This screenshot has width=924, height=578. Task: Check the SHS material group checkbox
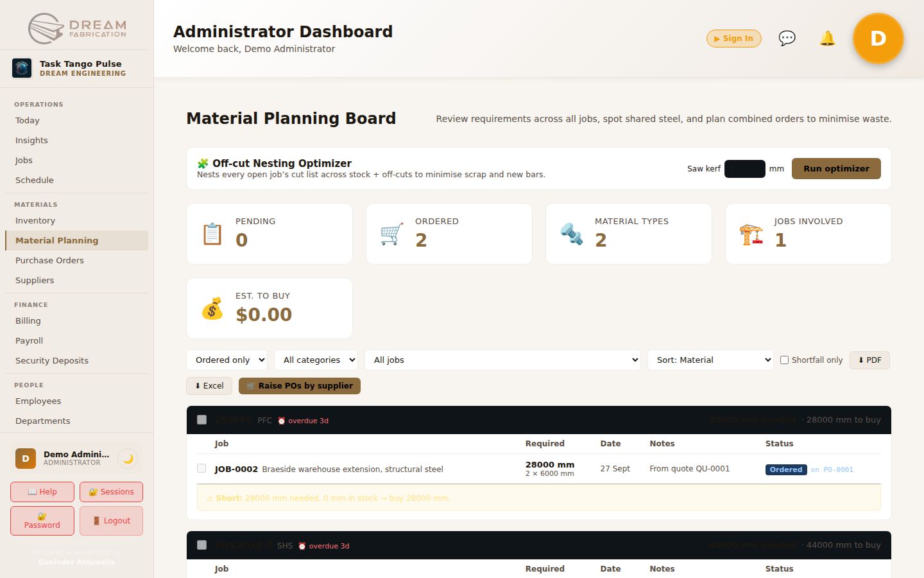click(201, 545)
